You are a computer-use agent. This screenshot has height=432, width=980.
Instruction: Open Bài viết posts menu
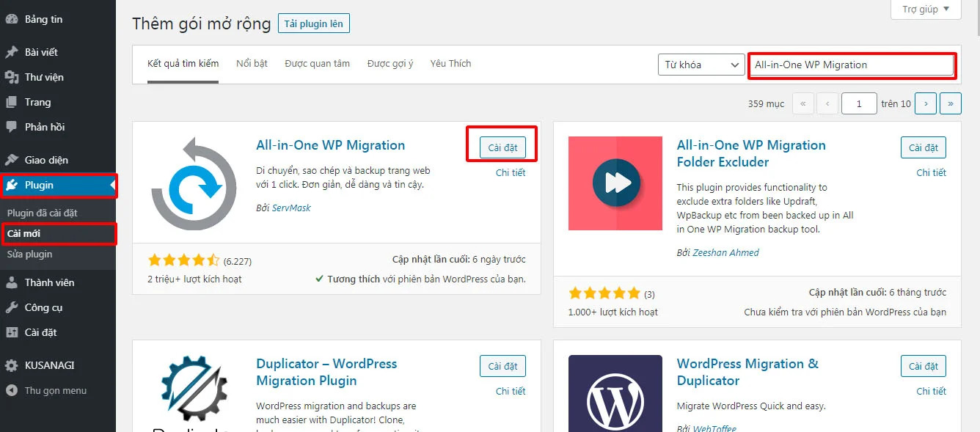(41, 52)
